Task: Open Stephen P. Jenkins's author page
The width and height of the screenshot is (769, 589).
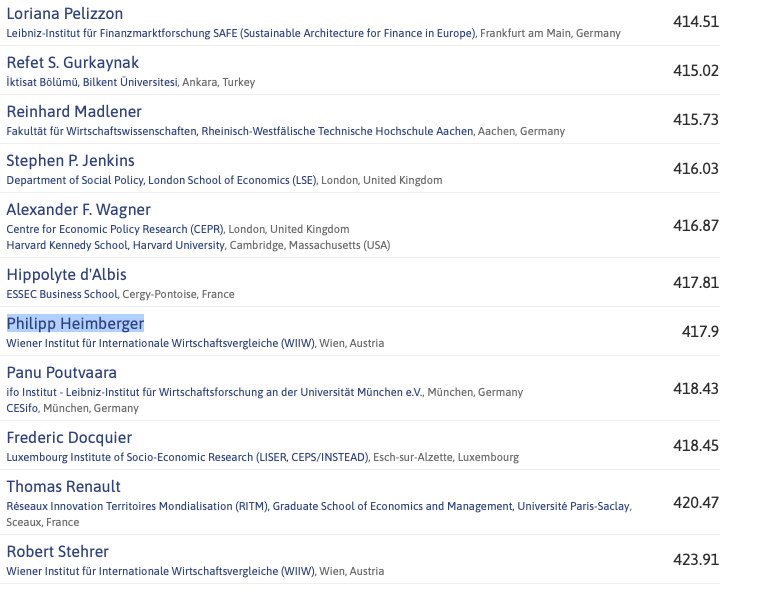Action: (x=70, y=161)
